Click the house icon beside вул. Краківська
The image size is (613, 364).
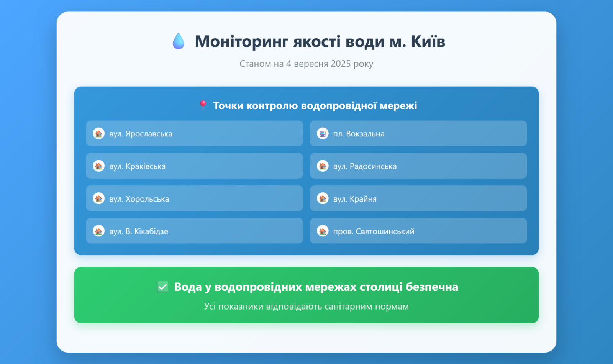[99, 166]
